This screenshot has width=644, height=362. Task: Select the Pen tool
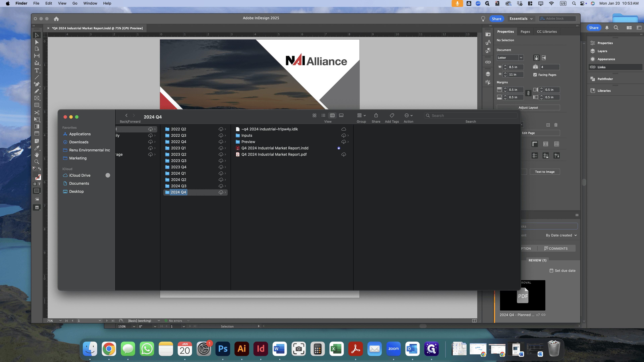pos(37,84)
